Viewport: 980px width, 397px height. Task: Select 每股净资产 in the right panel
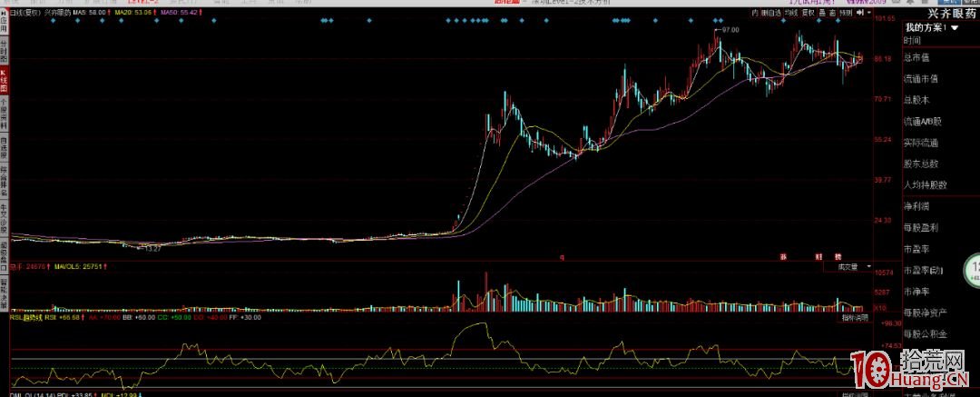tap(925, 313)
